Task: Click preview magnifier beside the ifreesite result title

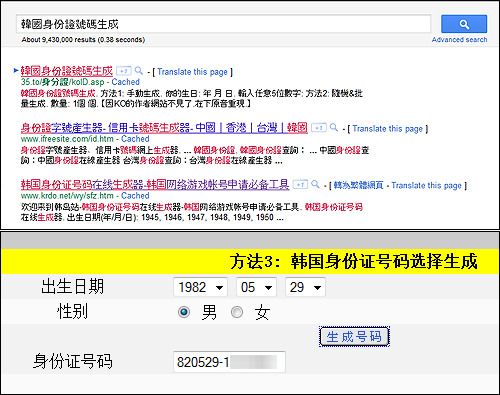Action: coord(334,127)
